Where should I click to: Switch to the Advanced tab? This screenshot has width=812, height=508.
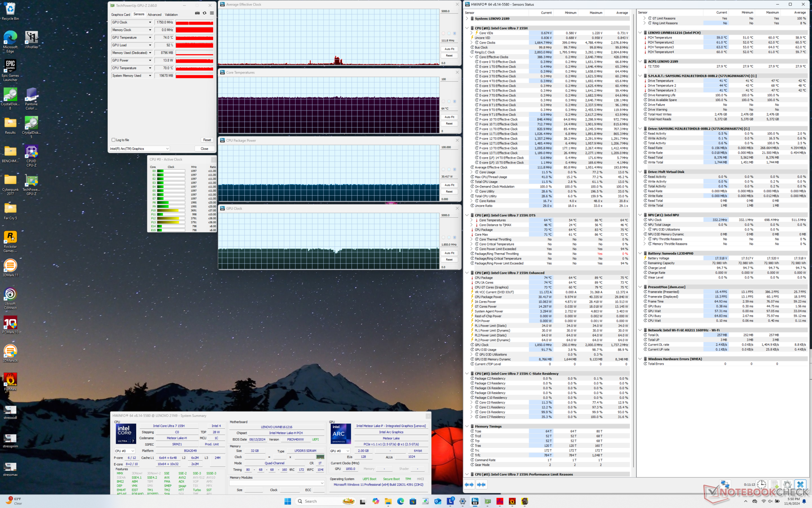pyautogui.click(x=154, y=14)
